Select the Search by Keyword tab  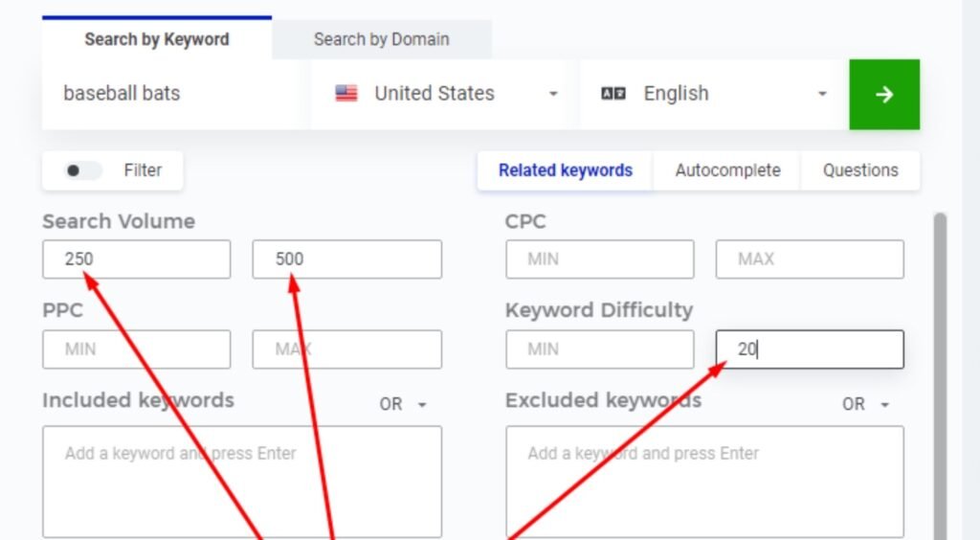click(x=157, y=39)
